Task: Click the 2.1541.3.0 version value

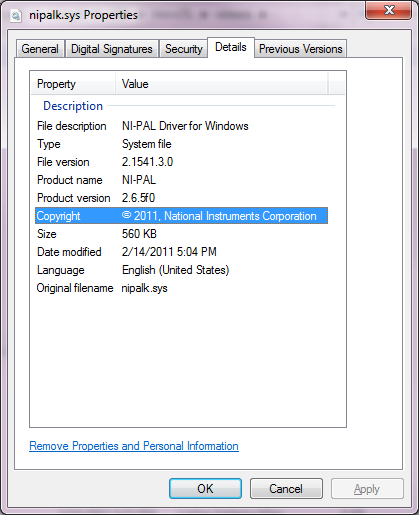Action: click(147, 162)
